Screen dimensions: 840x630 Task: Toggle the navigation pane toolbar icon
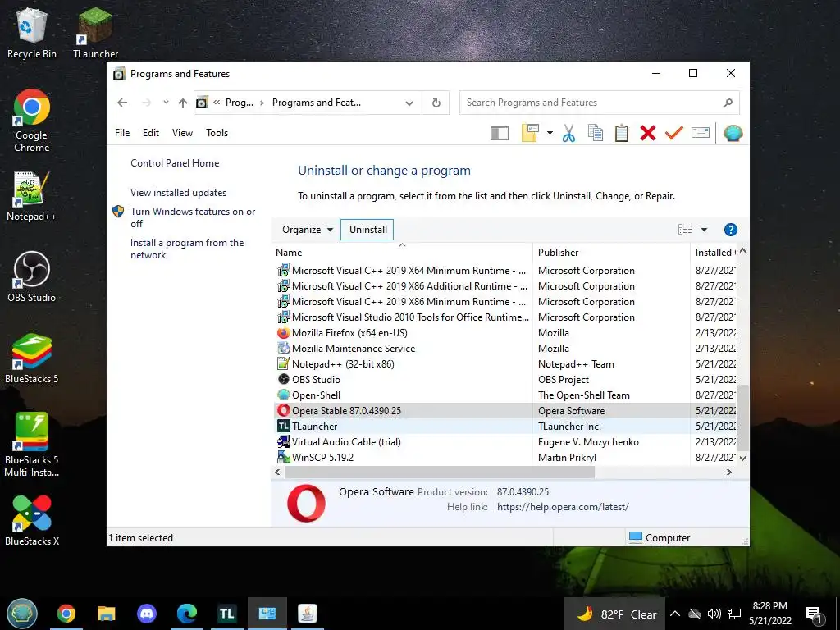coord(500,133)
